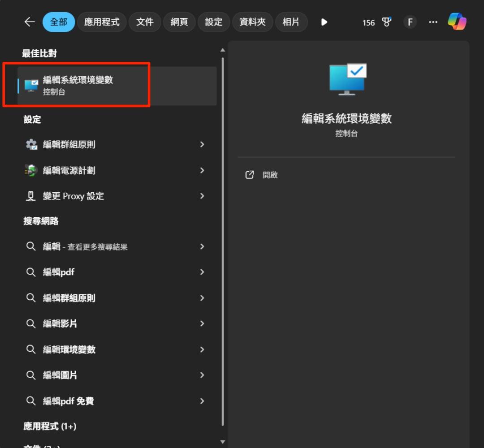The height and width of the screenshot is (448, 484).
Task: Switch to the 相片 filter tab
Action: (x=291, y=22)
